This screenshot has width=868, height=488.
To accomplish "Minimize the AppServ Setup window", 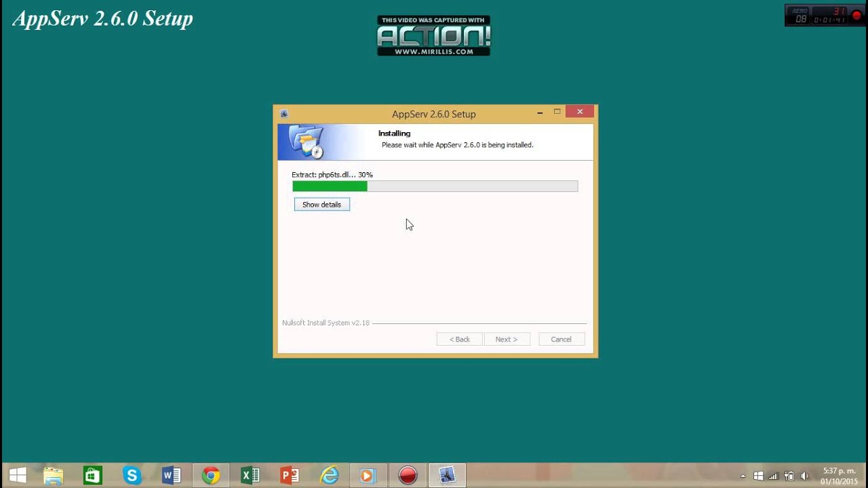I will tap(540, 113).
